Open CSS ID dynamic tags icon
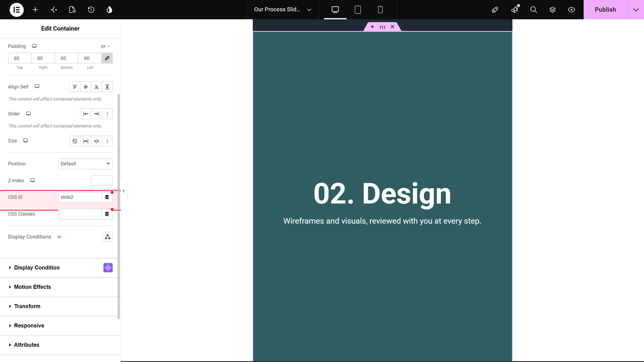This screenshot has width=644, height=362. point(107,197)
